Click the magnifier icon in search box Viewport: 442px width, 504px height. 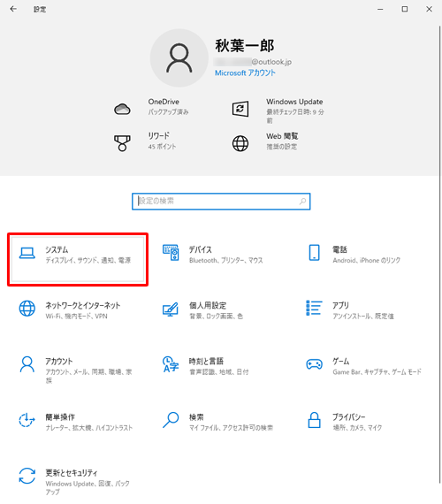point(302,202)
